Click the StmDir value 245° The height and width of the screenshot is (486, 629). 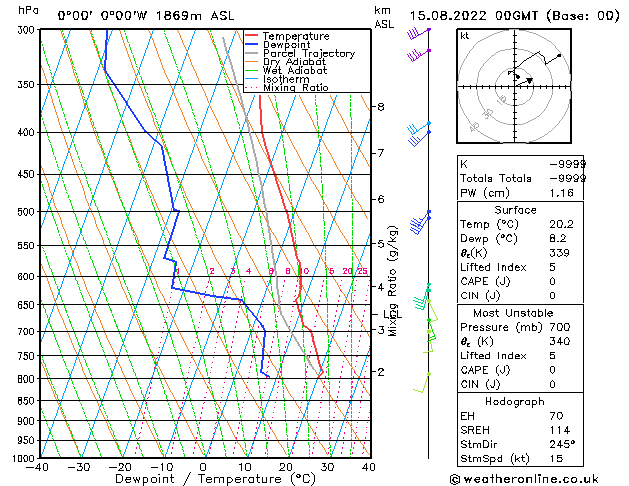click(x=562, y=445)
